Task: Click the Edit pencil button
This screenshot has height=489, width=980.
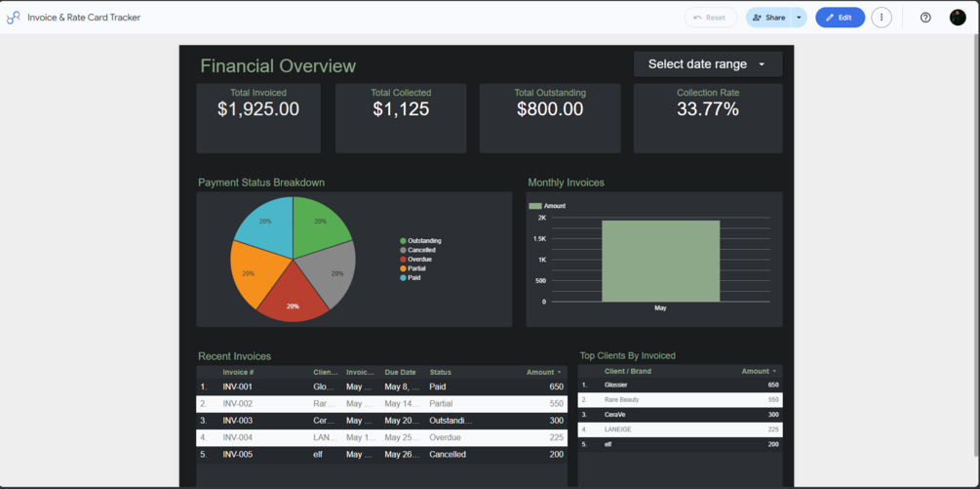Action: (x=840, y=18)
